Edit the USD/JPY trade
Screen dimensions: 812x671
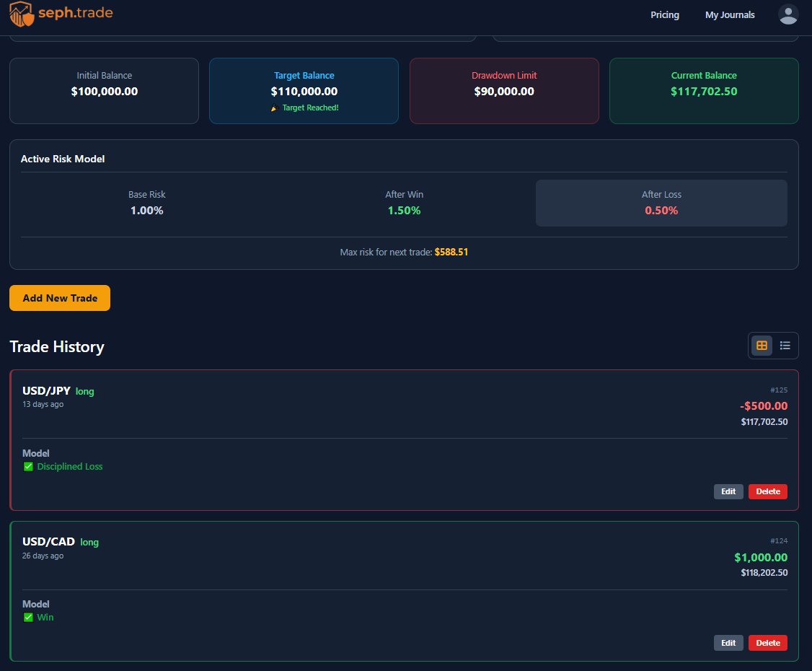[728, 492]
